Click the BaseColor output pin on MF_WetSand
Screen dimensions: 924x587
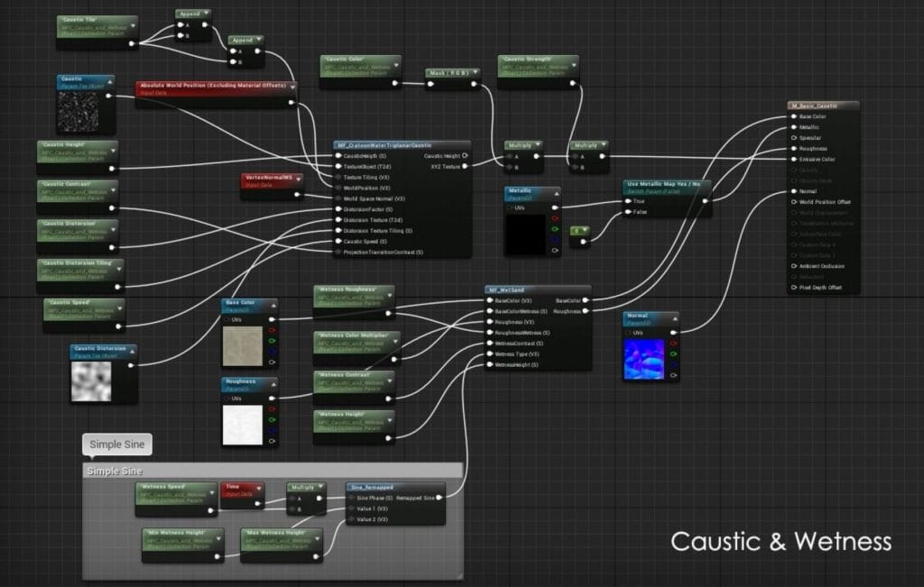tap(585, 301)
